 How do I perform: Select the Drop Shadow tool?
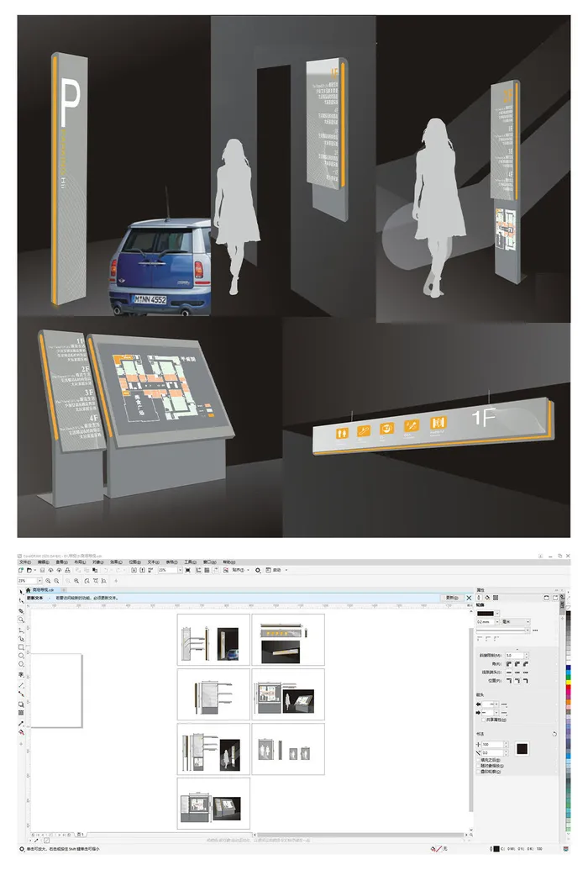(22, 704)
